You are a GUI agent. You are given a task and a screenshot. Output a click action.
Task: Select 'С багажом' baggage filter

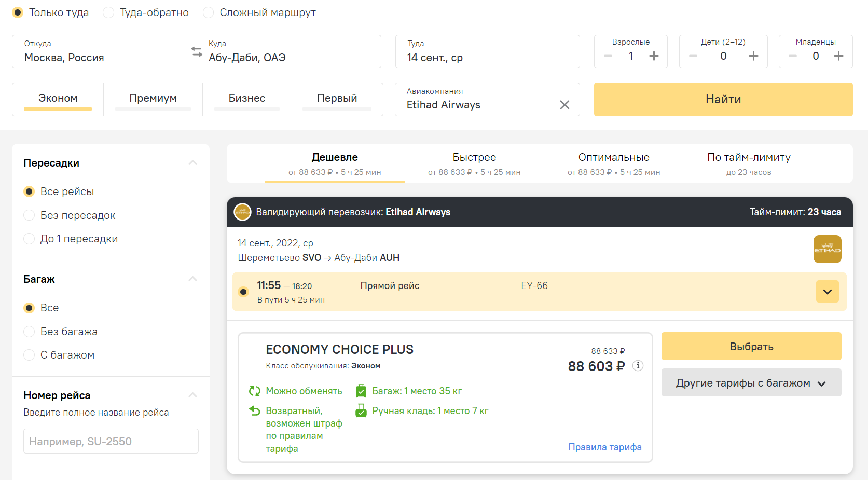click(x=30, y=355)
